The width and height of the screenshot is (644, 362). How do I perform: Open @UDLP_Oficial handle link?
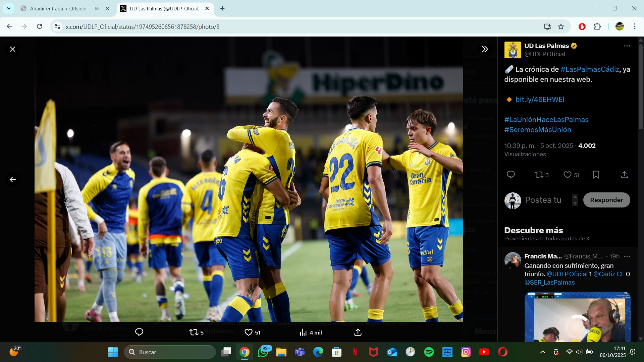(545, 54)
